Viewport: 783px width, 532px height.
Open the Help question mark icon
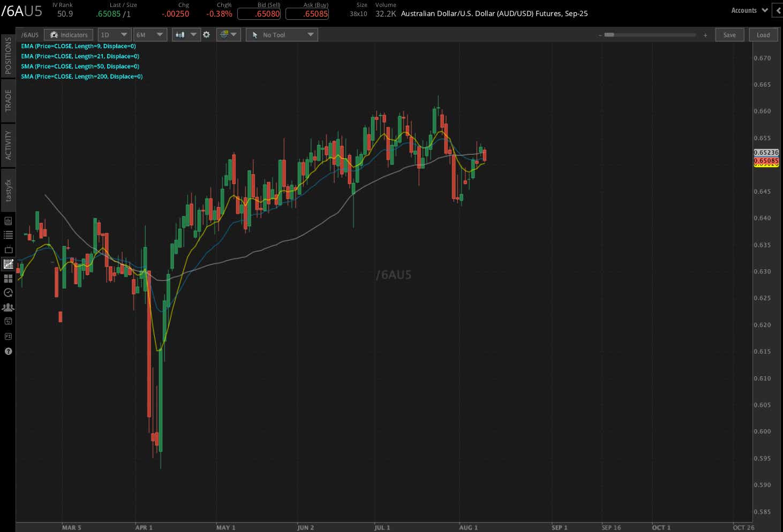click(x=8, y=351)
